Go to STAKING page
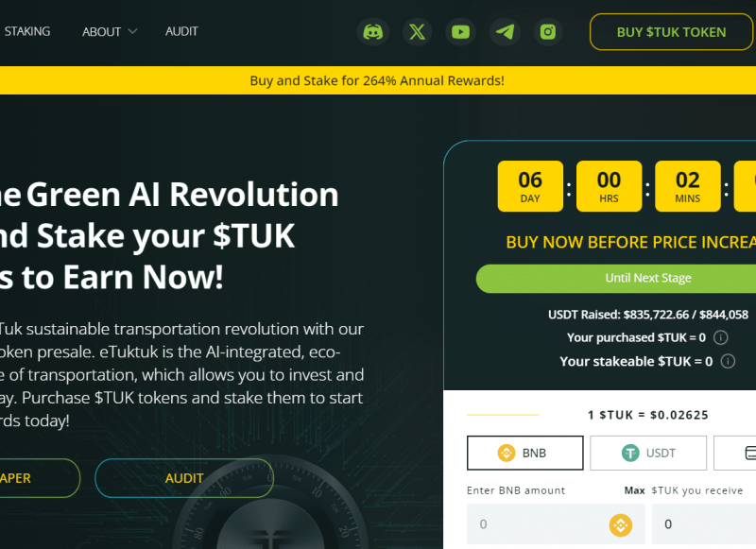Image resolution: width=756 pixels, height=549 pixels. (x=27, y=31)
